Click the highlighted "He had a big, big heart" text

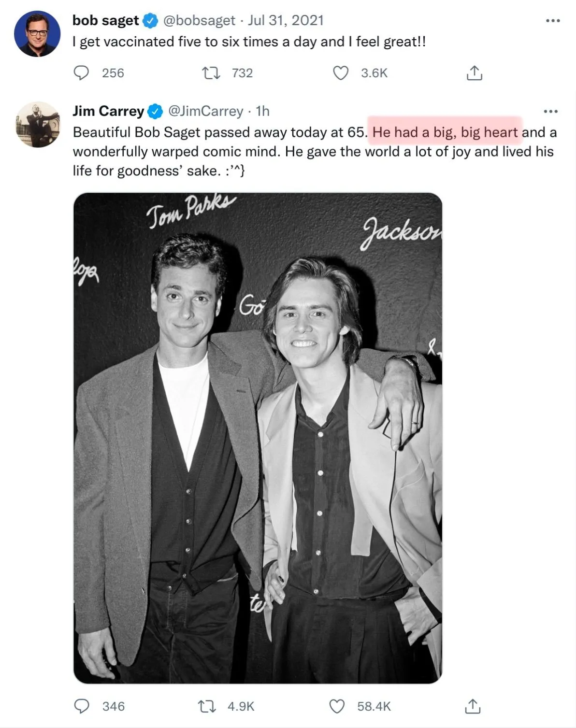click(x=445, y=132)
